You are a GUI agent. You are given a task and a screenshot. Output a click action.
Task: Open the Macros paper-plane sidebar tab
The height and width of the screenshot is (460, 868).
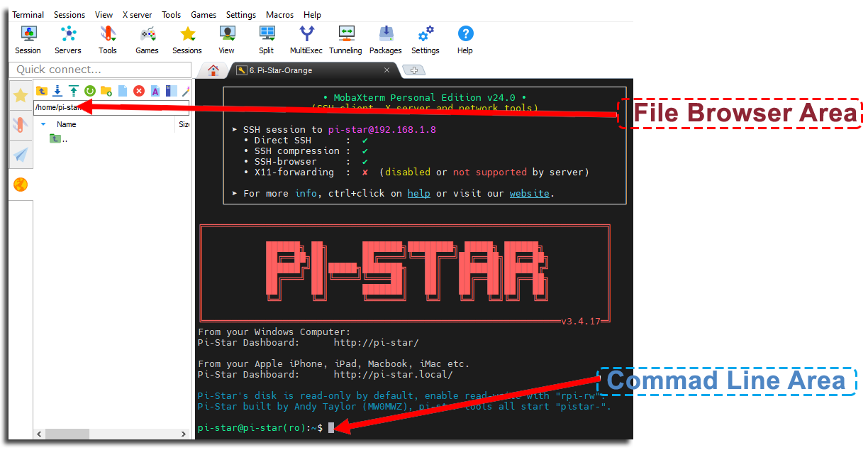(x=21, y=155)
